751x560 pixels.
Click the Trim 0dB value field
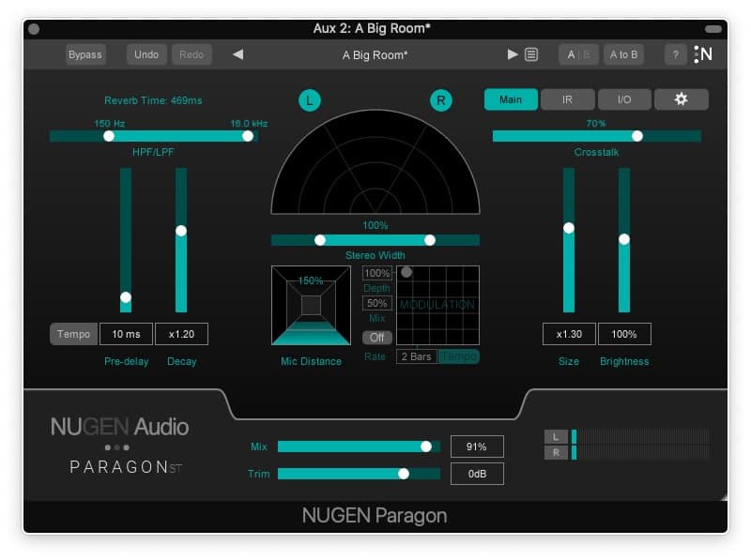click(477, 474)
